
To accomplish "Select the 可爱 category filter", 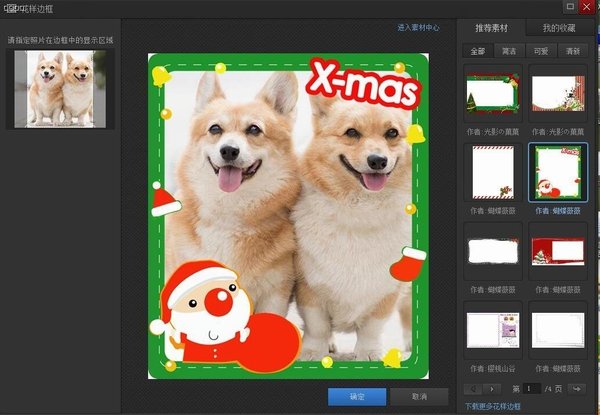I will pyautogui.click(x=541, y=51).
